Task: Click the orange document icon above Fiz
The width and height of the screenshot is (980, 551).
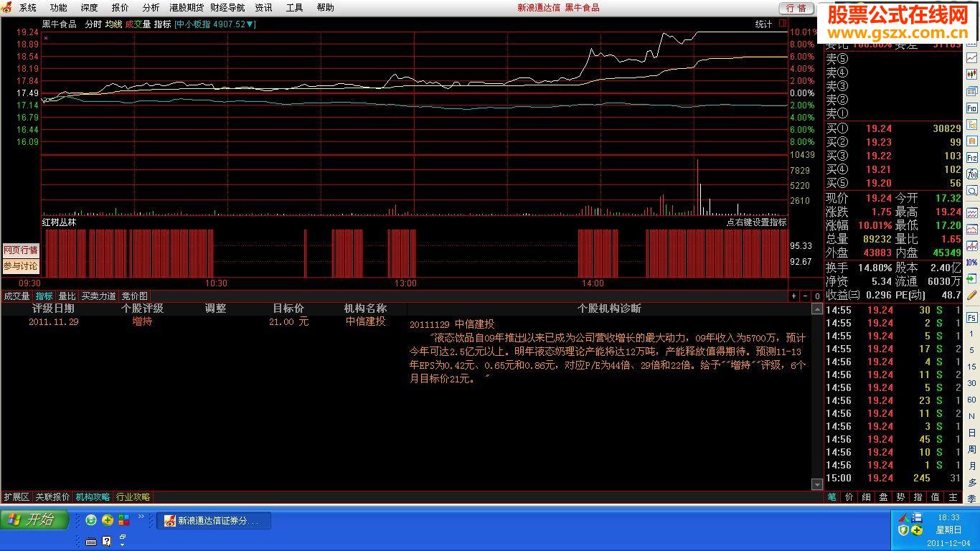Action: click(972, 141)
